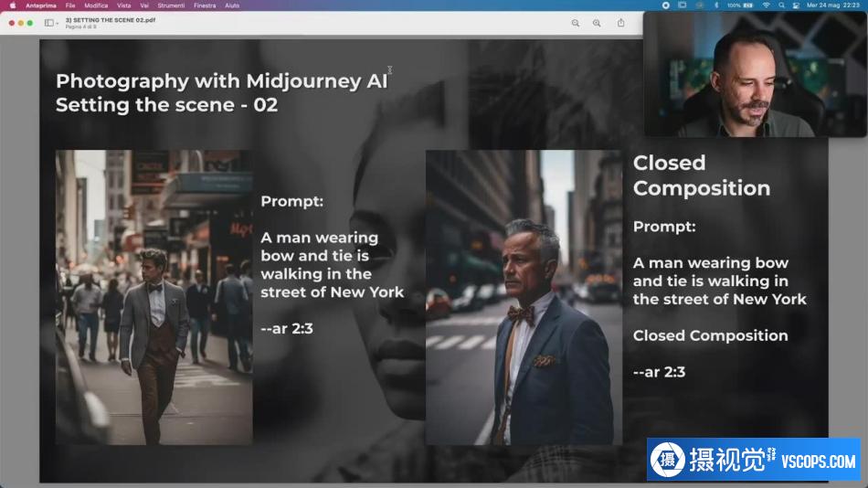Screen dimensions: 868x488
Task: Open the Vai menu
Action: [144, 5]
